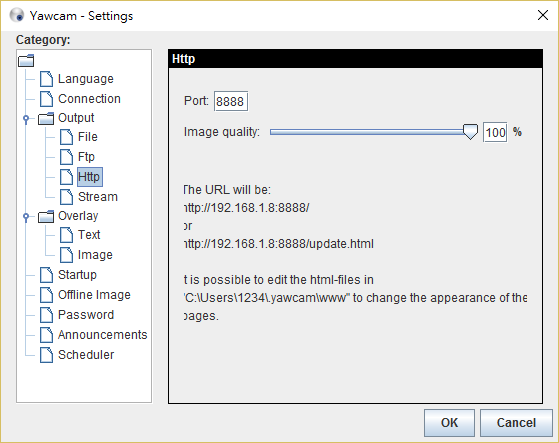This screenshot has height=443, width=559.
Task: Click the Ftp document icon
Action: (x=66, y=157)
